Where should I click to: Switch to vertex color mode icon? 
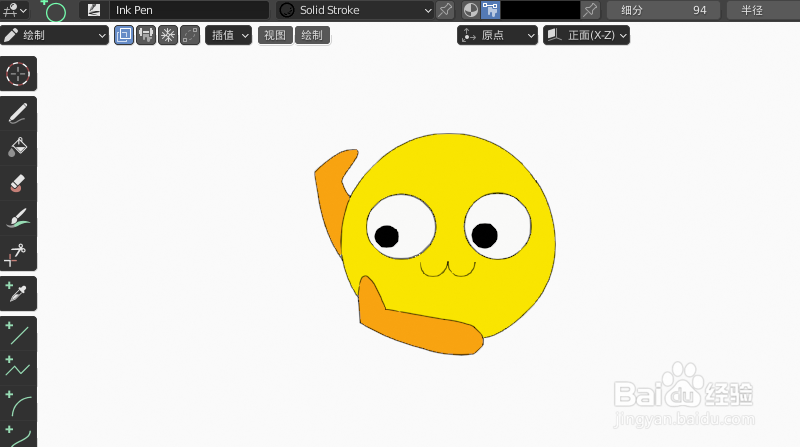click(x=490, y=10)
